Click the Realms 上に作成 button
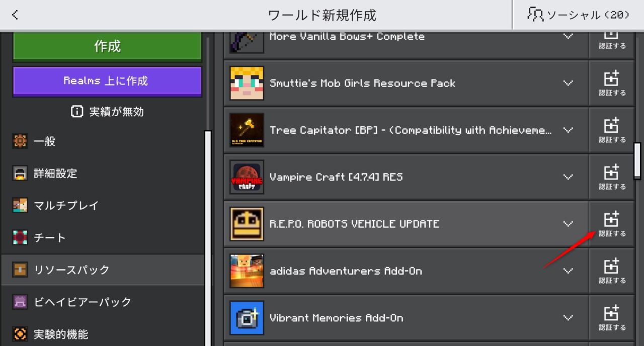 (x=107, y=81)
